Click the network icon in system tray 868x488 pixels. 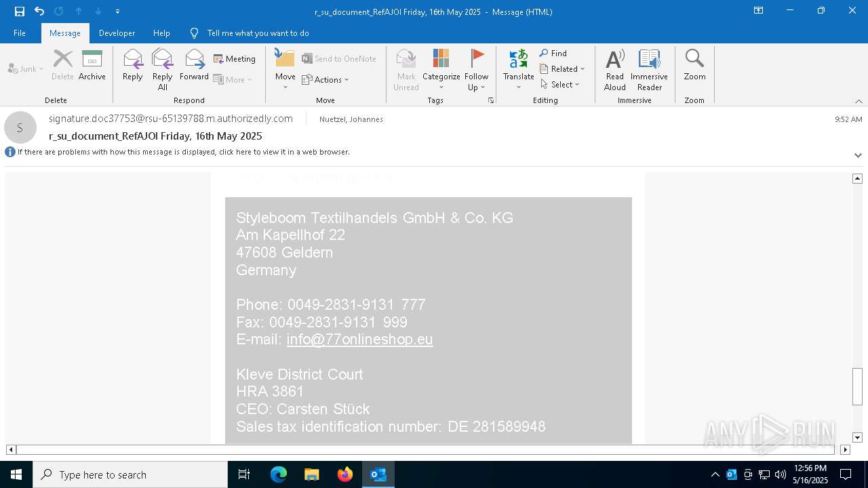coord(764,474)
